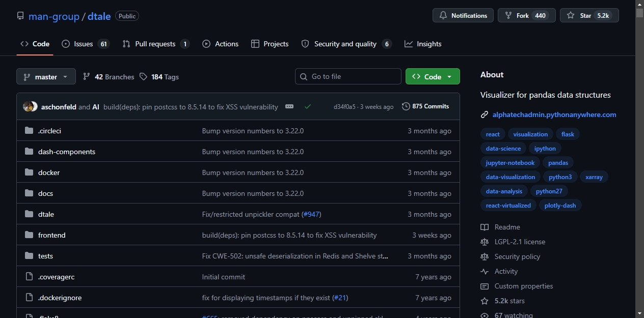Open the Security policy link

[511, 256]
